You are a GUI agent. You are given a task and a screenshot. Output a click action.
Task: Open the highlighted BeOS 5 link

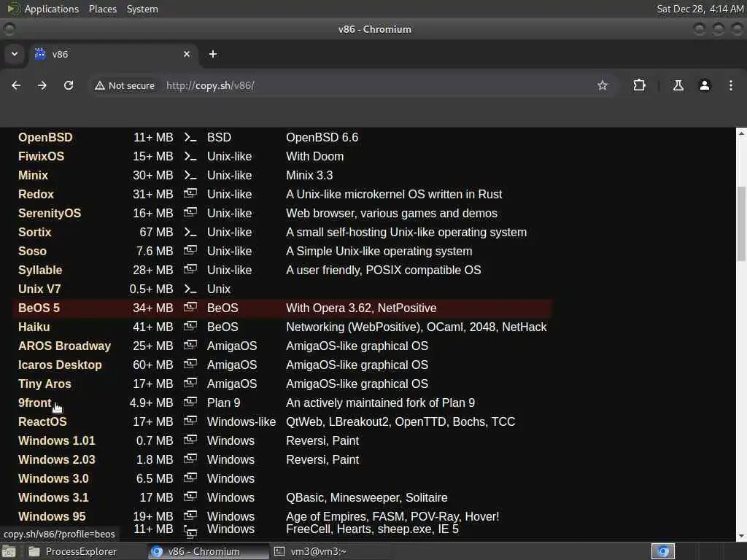[39, 308]
